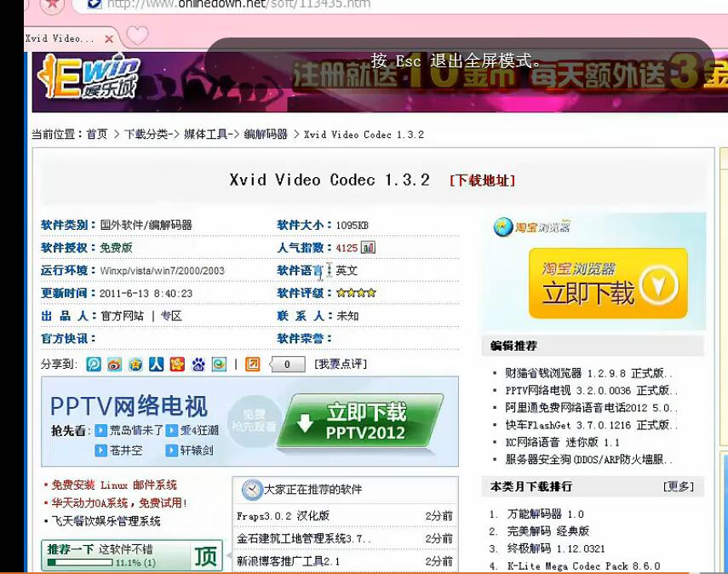Open 飞天餐饮娱乐管理系统 link
728x574 pixels.
coord(106,521)
